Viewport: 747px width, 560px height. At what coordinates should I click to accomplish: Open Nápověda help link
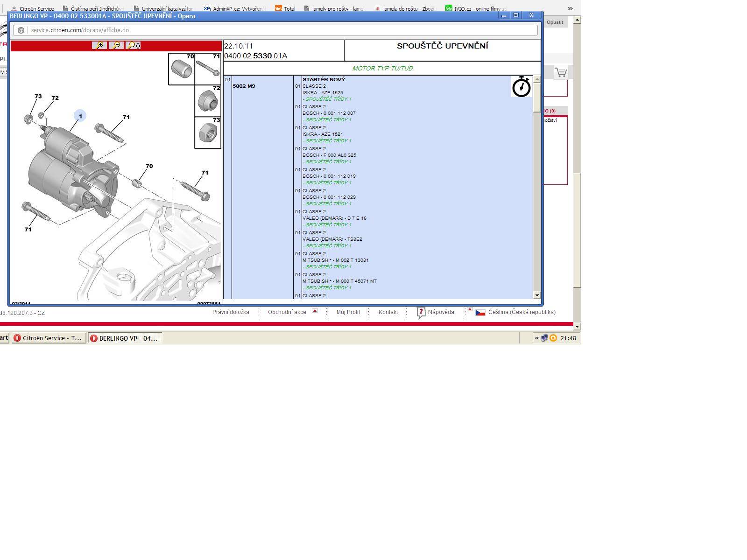tap(441, 312)
